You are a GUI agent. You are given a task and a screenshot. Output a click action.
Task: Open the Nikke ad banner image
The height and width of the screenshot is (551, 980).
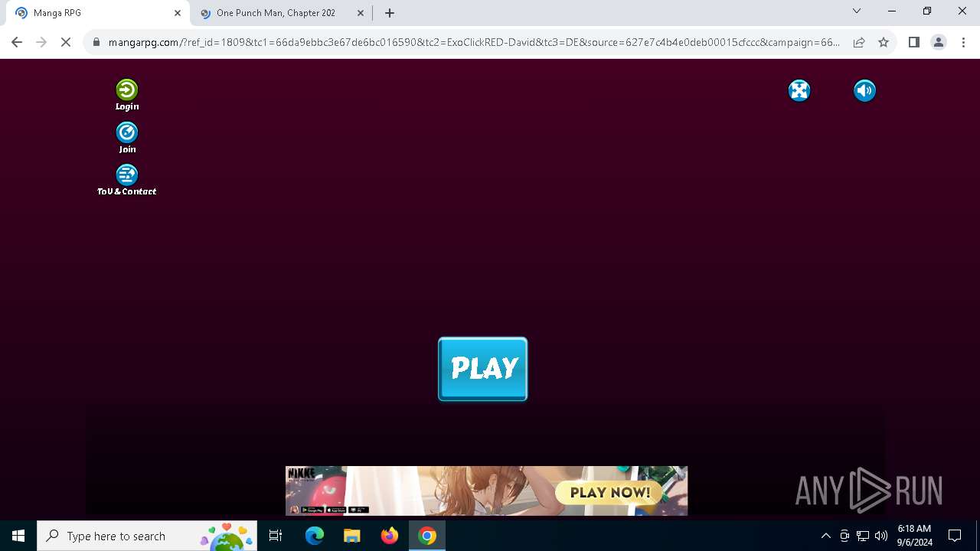tap(486, 491)
